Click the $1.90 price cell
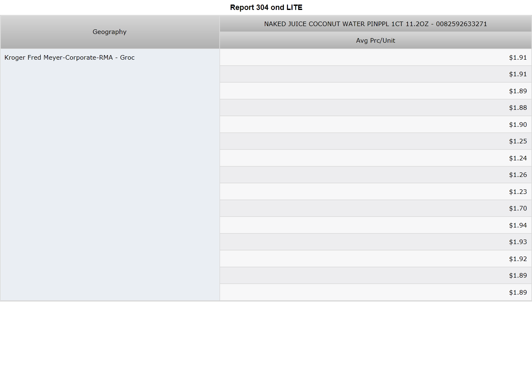 [x=376, y=124]
